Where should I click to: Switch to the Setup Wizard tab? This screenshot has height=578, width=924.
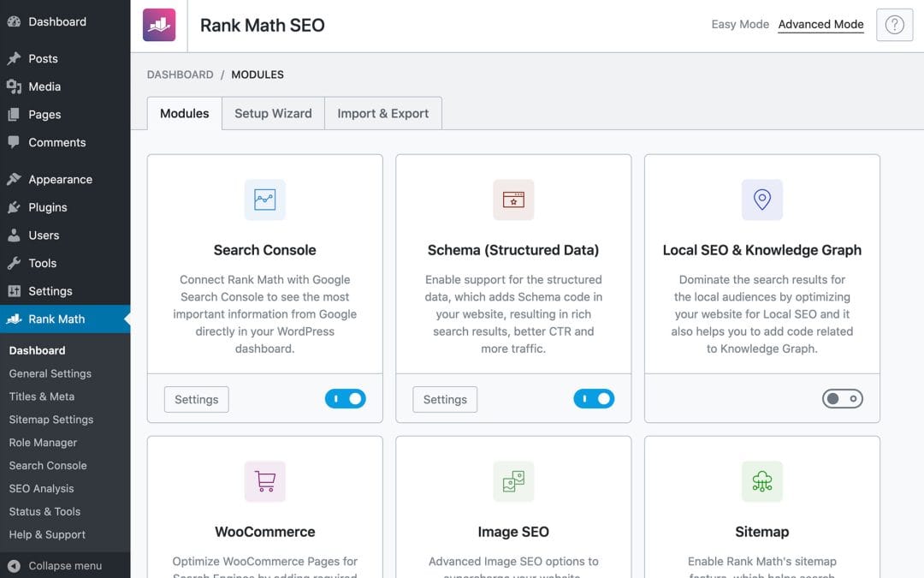pyautogui.click(x=273, y=113)
